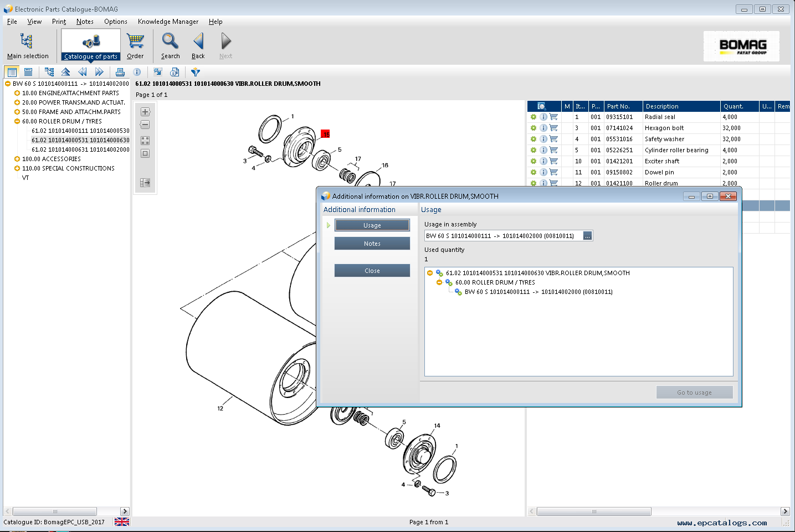Click red hotspot 15 on drawing

(326, 134)
